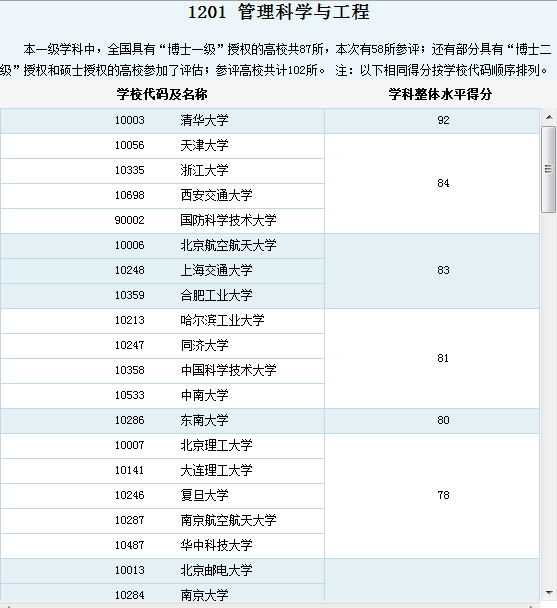Click school code 10248
Viewport: 557px width, 608px height.
coord(130,270)
